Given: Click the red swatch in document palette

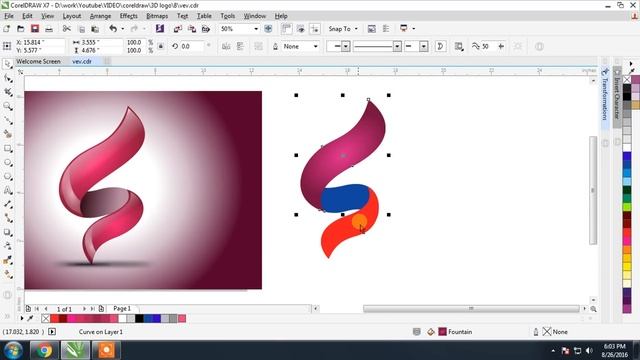Looking at the screenshot, I should [x=54, y=318].
